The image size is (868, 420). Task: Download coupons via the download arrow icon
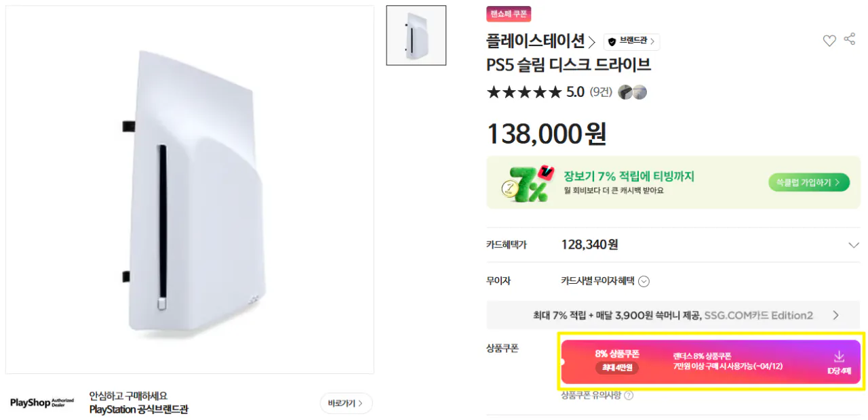pyautogui.click(x=840, y=357)
